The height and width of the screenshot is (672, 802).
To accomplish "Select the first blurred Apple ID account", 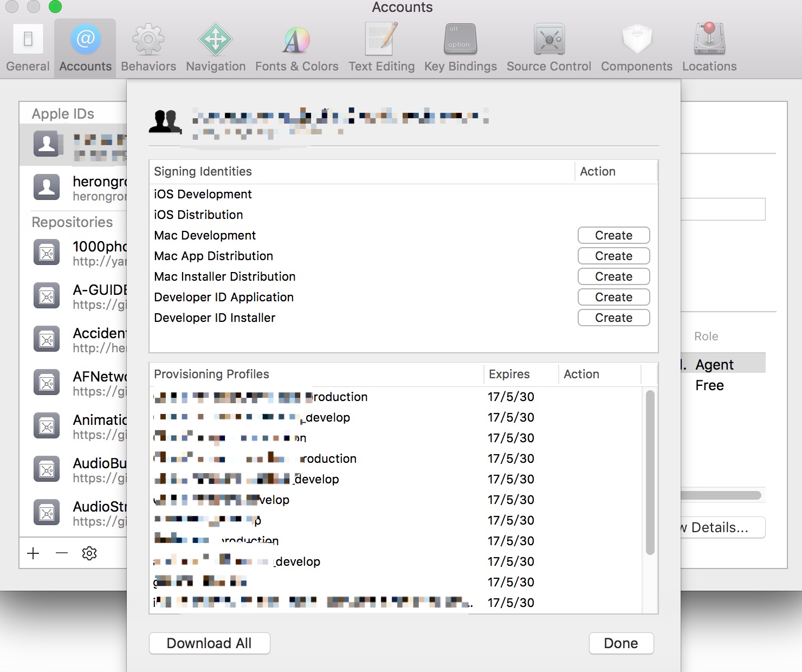I will coord(74,145).
